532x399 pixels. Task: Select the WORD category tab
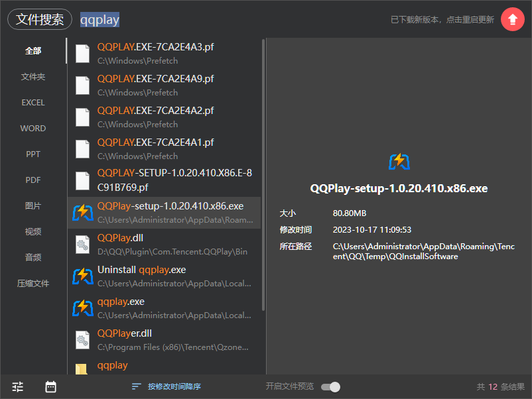[33, 128]
